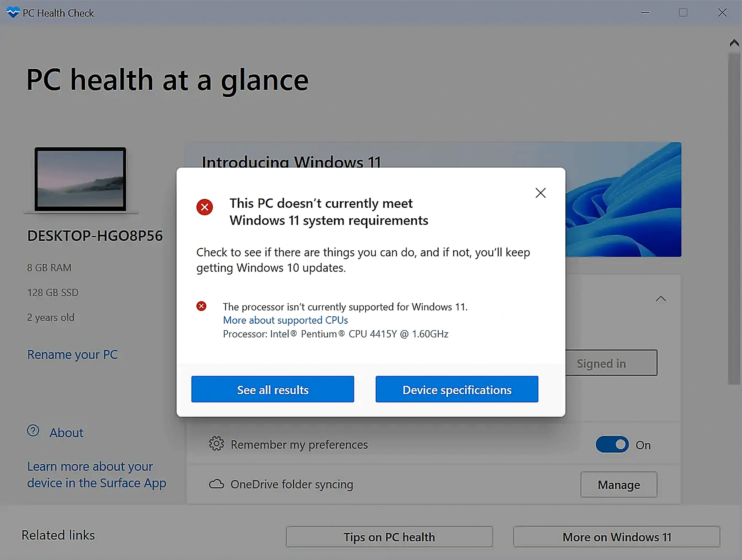The height and width of the screenshot is (560, 742).
Task: Open Tips on PC health
Action: pyautogui.click(x=389, y=537)
